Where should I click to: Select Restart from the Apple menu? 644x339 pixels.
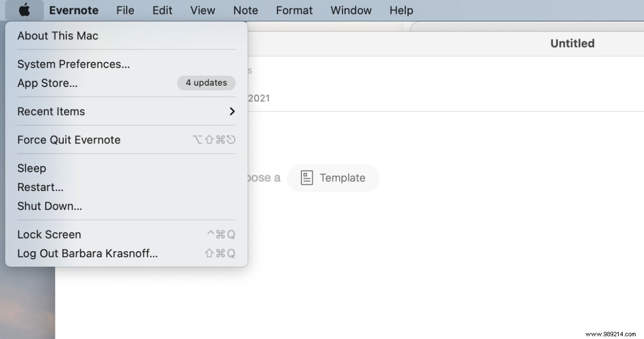click(40, 187)
